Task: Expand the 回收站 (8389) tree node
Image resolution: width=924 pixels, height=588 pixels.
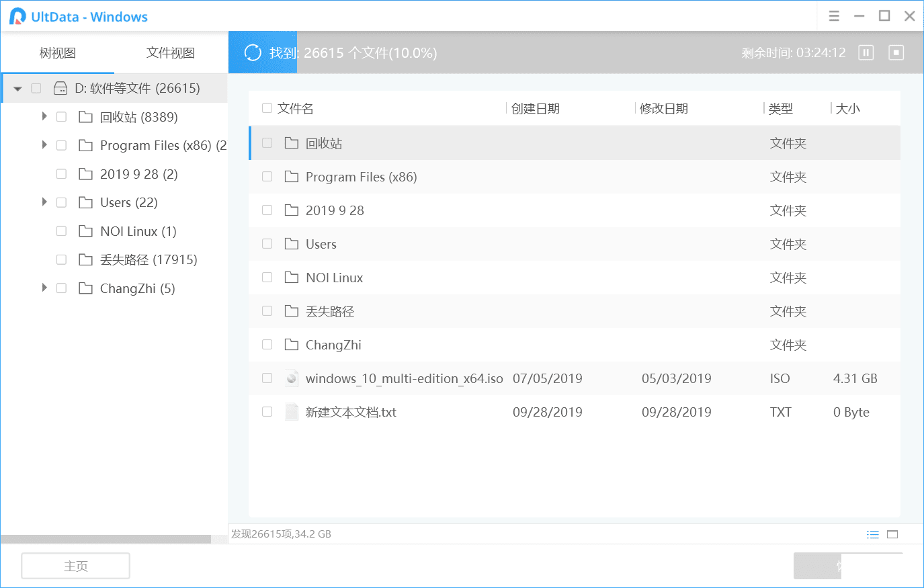Action: pyautogui.click(x=44, y=116)
